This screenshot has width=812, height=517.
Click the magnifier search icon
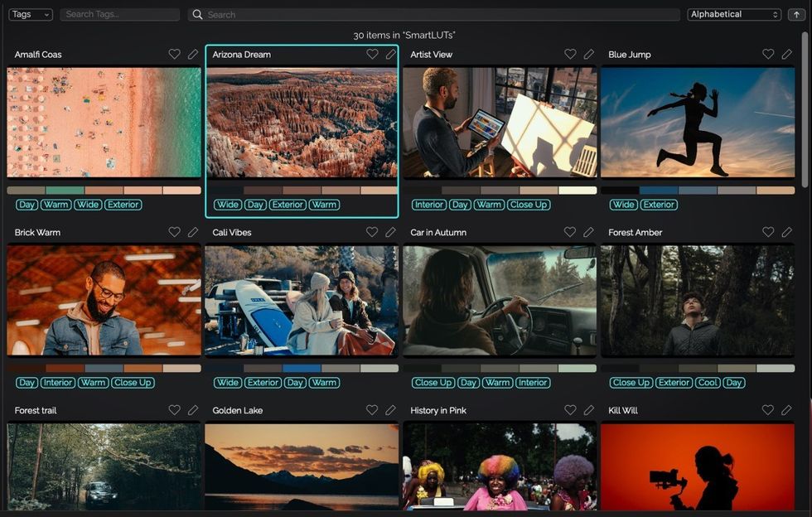click(x=197, y=15)
